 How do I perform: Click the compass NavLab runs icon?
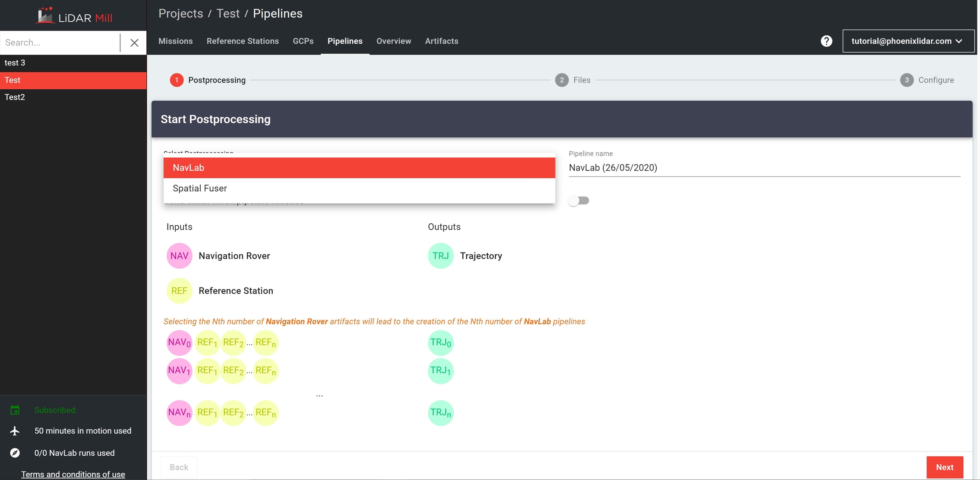click(15, 453)
